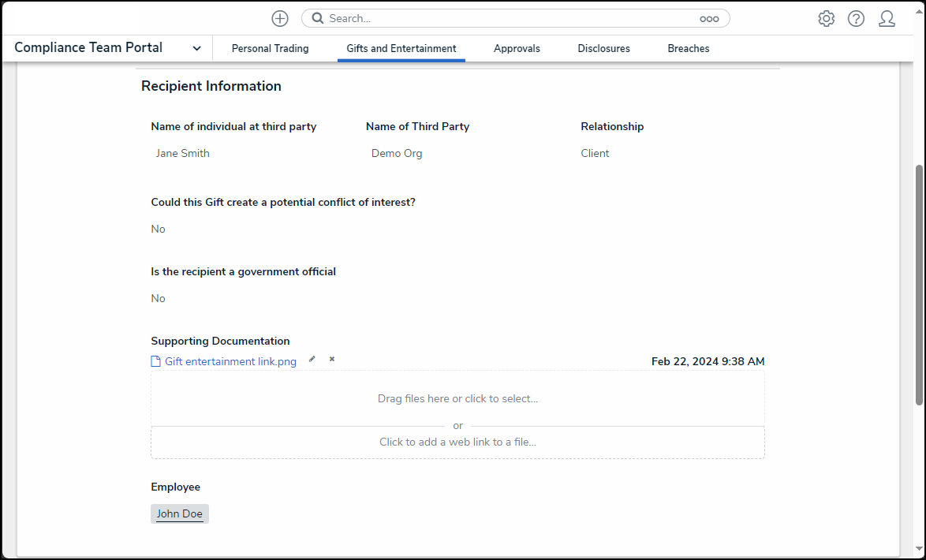This screenshot has width=926, height=560.
Task: Expand the Compliance Team Portal dropdown
Action: (196, 47)
